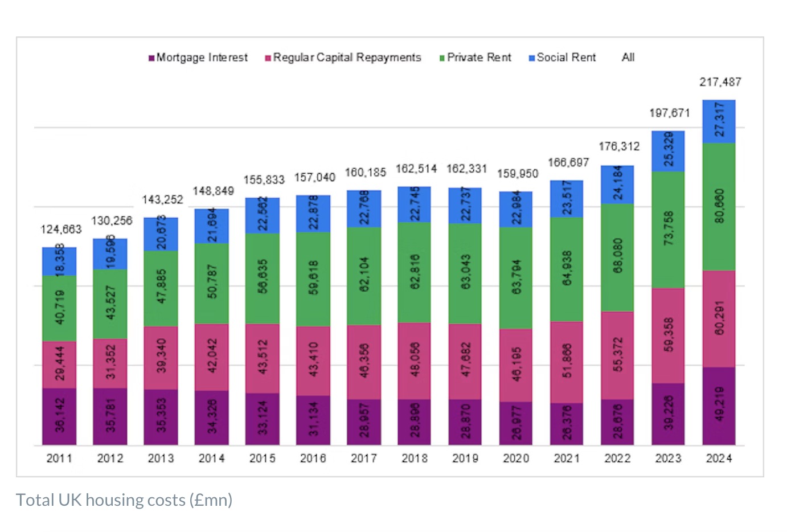This screenshot has width=787, height=532.
Task: Click the 2021 total label 166,697
Action: pyautogui.click(x=568, y=163)
